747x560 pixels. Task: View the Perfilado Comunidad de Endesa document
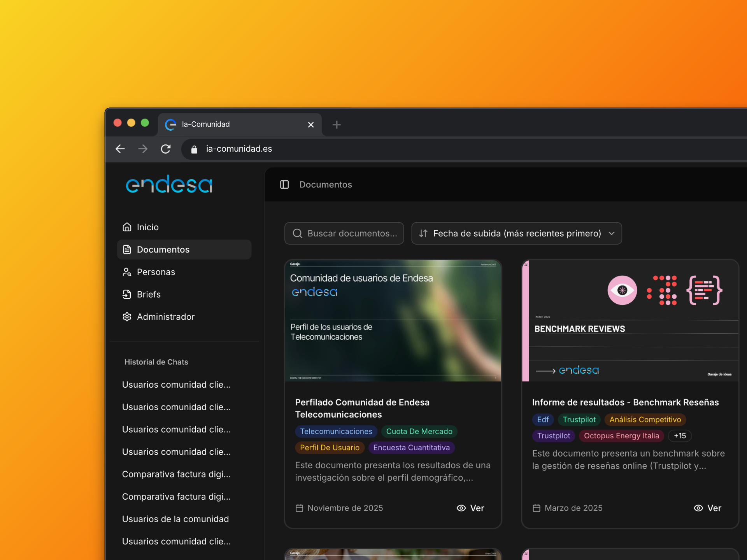[470, 508]
